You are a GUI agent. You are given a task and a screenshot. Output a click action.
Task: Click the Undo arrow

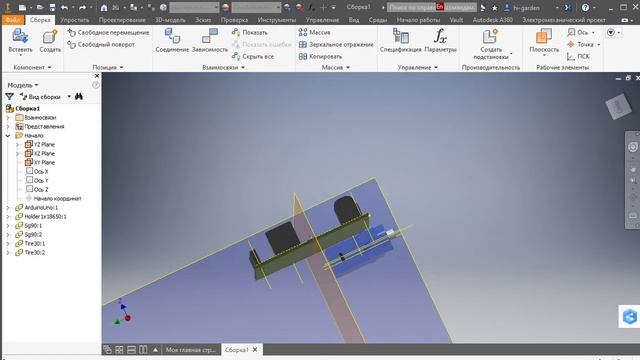[64, 7]
